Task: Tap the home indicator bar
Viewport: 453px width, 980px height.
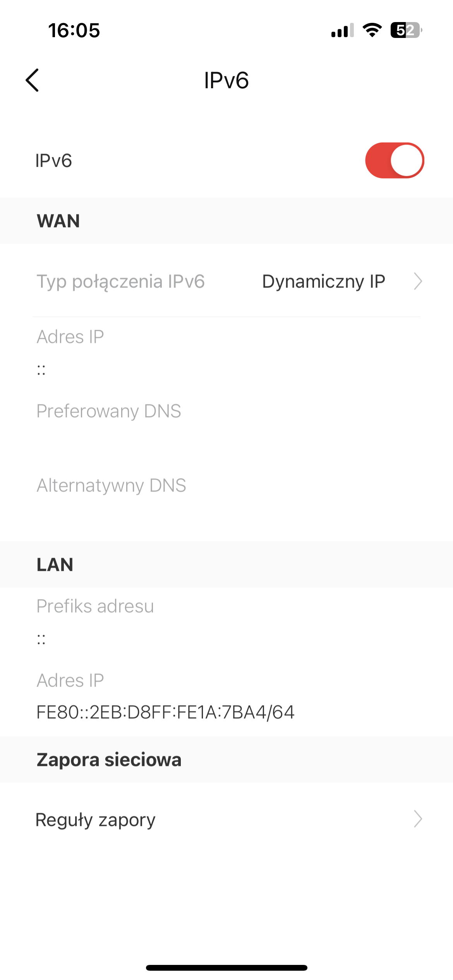Action: coord(226,968)
